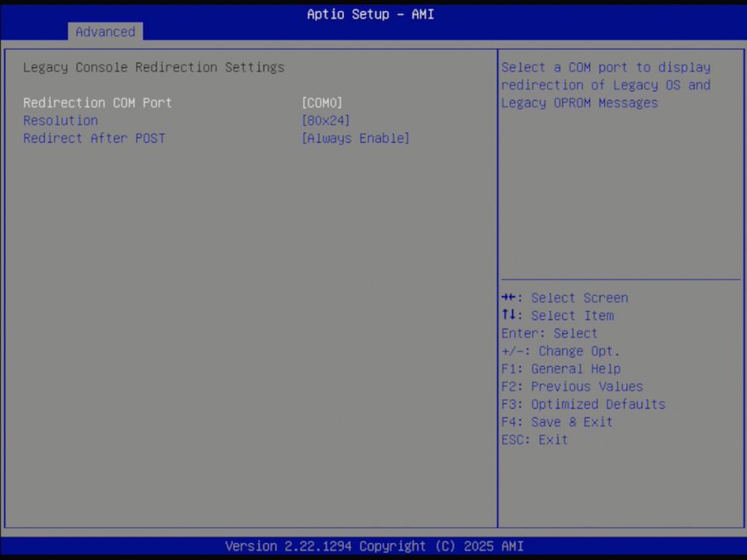Open the Redirection COM Port dropdown
The width and height of the screenshot is (747, 560).
[x=321, y=102]
